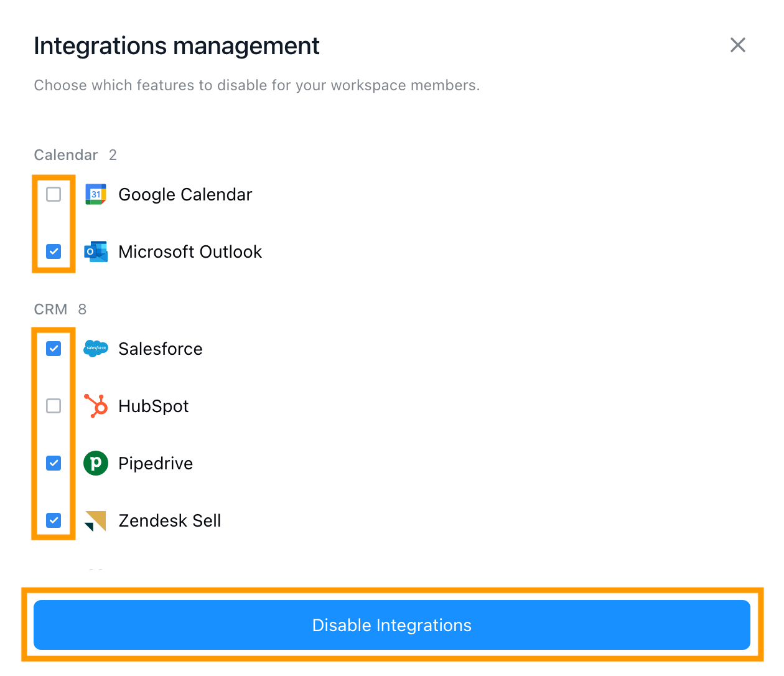Image resolution: width=784 pixels, height=676 pixels.
Task: Select the Microsoft Outlook label
Action: click(x=190, y=251)
